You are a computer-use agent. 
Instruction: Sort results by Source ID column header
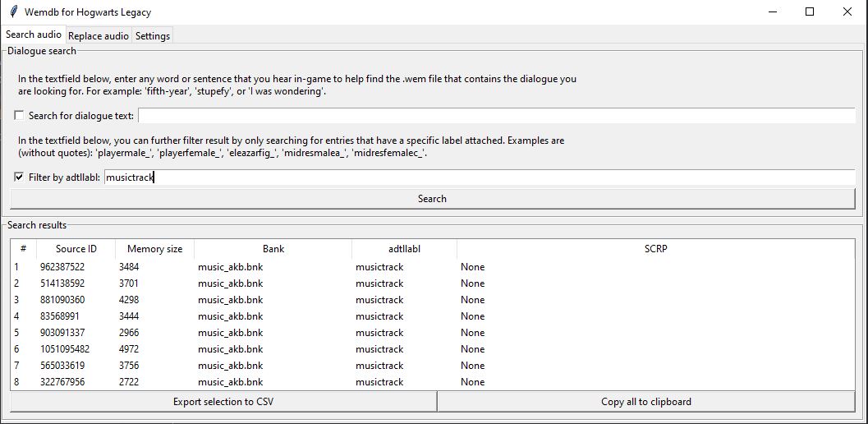pos(76,249)
